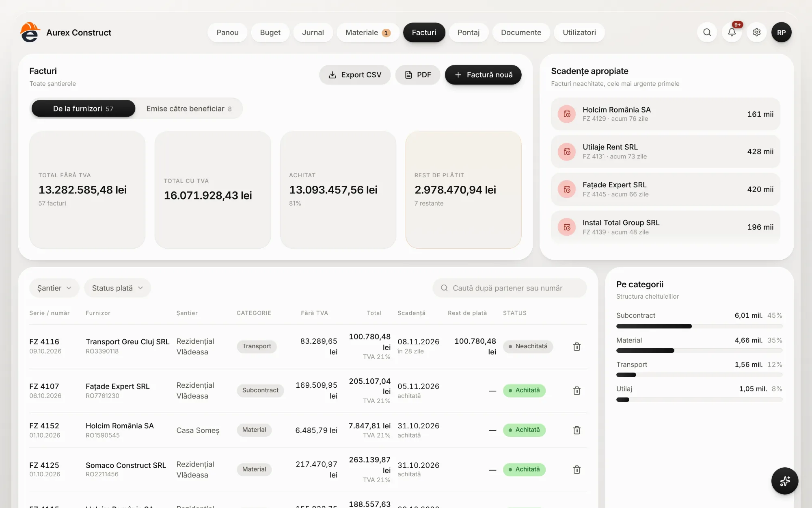812x508 pixels.
Task: Open the AI sparkle assistant floating button
Action: 784,481
